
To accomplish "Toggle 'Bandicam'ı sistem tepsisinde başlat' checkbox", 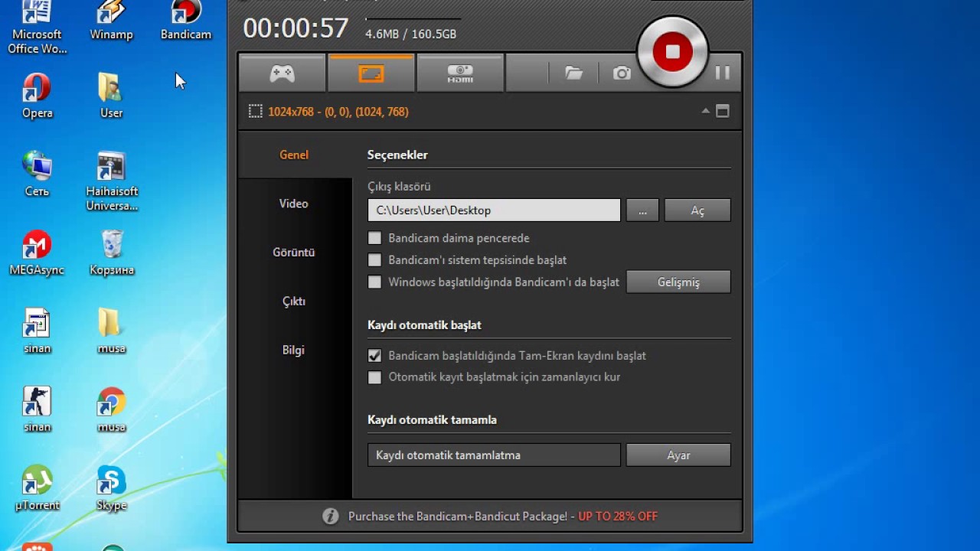I will coord(374,260).
